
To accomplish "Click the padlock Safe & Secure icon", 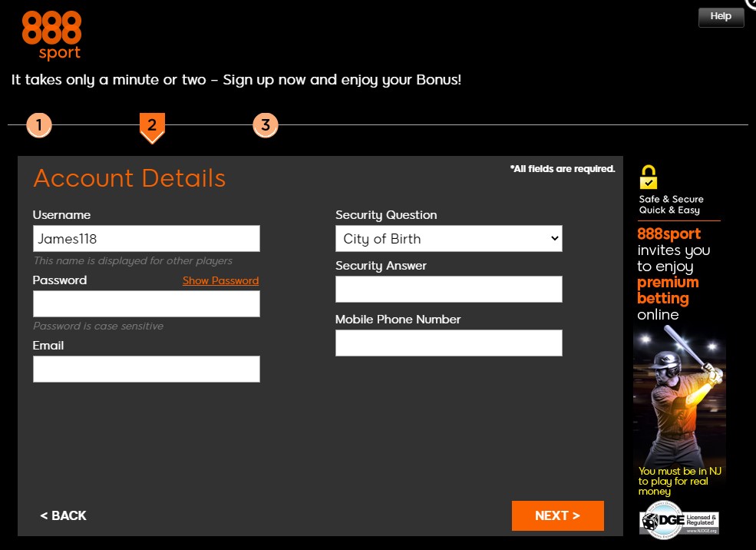I will click(649, 177).
